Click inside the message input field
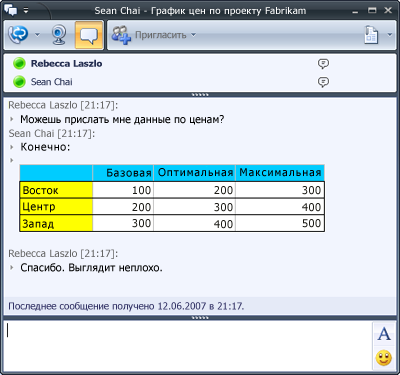 [x=188, y=346]
